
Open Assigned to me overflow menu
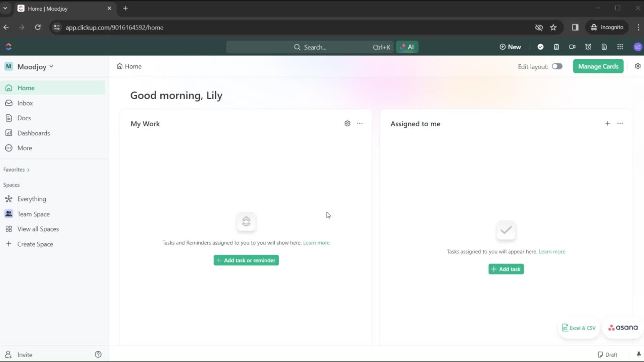620,123
